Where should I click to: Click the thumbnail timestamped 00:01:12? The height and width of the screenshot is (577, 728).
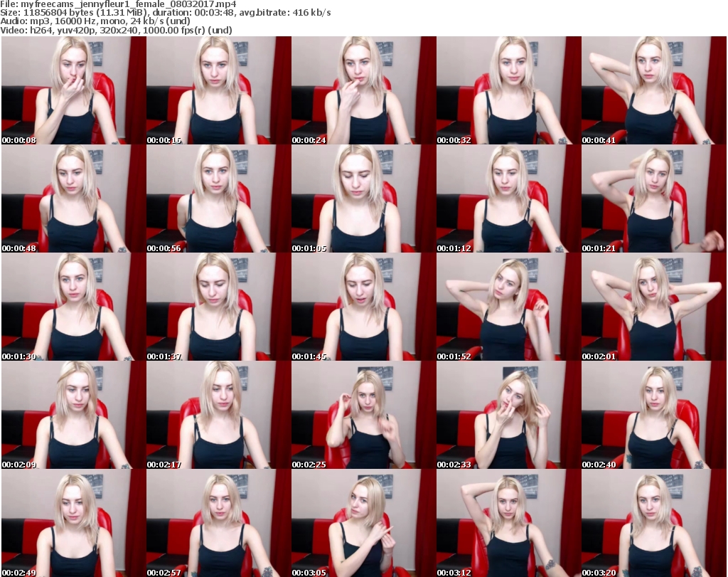pyautogui.click(x=509, y=198)
